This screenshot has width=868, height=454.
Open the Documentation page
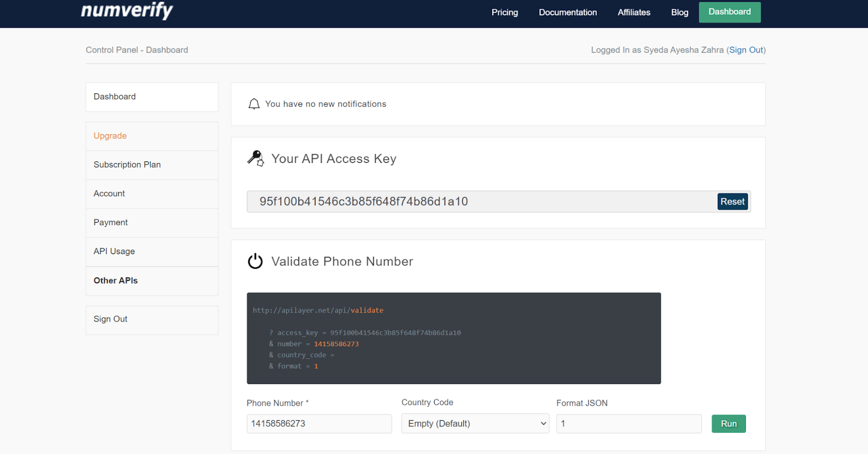tap(567, 12)
